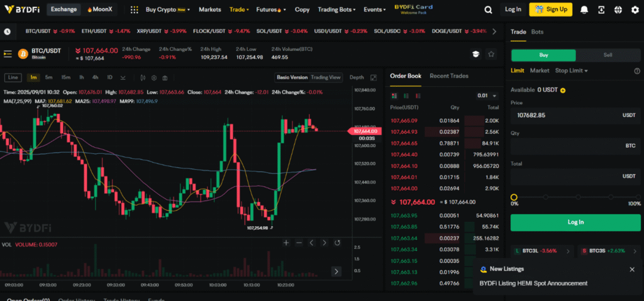Open the Trade dropdown menu

point(239,9)
